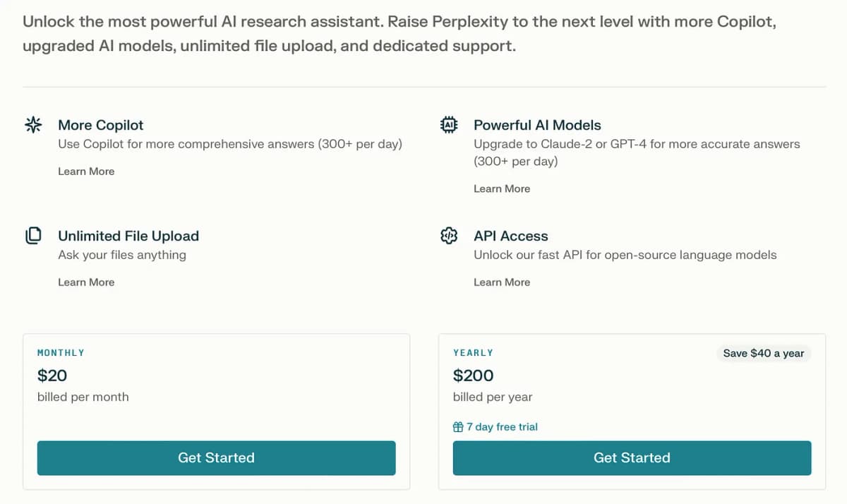This screenshot has width=847, height=504.
Task: Click the Powerful AI Models heading
Action: tap(537, 126)
